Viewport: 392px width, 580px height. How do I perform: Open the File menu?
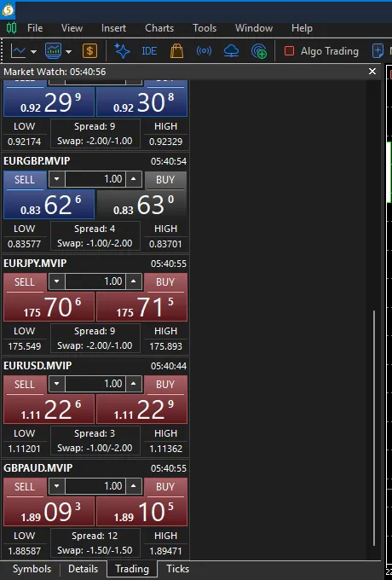[35, 28]
